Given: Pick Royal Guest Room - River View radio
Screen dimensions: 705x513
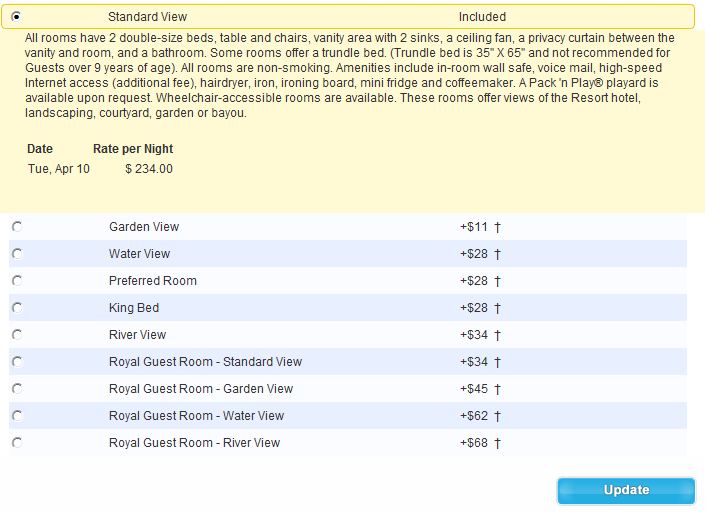Looking at the screenshot, I should (x=17, y=442).
